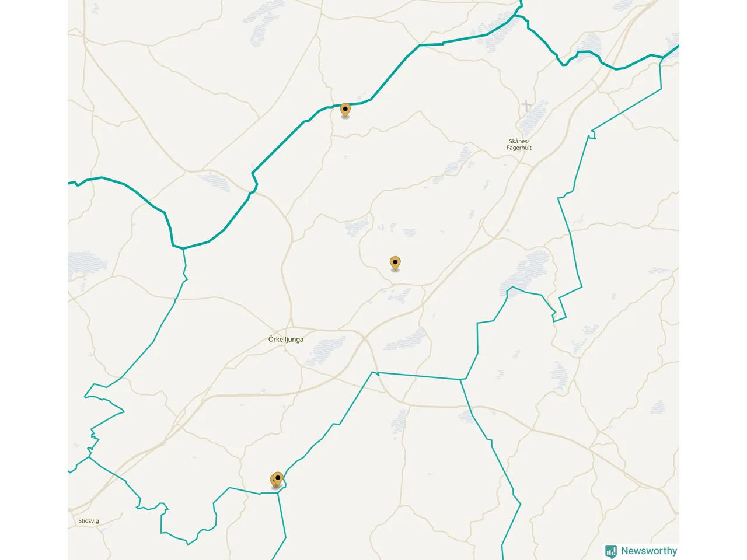Screen dimensions: 747x560
Task: Click the Stidsvig place label
Action: (x=89, y=521)
